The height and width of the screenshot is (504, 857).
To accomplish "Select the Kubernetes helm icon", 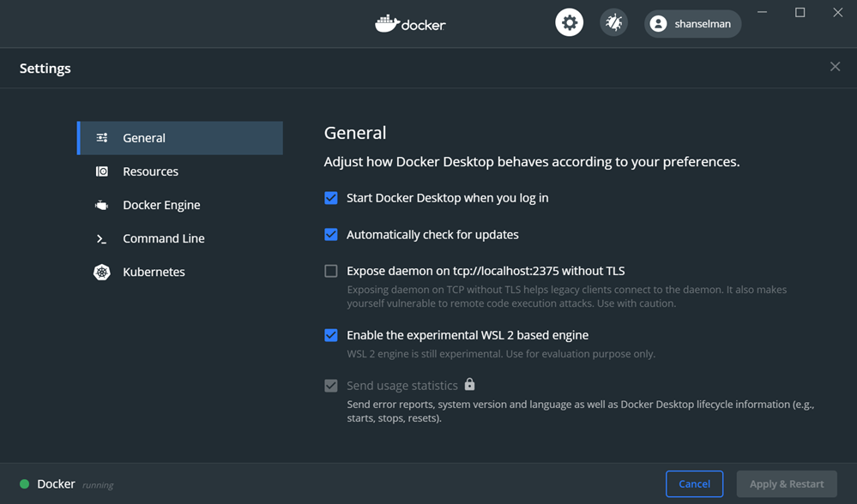I will [x=101, y=272].
